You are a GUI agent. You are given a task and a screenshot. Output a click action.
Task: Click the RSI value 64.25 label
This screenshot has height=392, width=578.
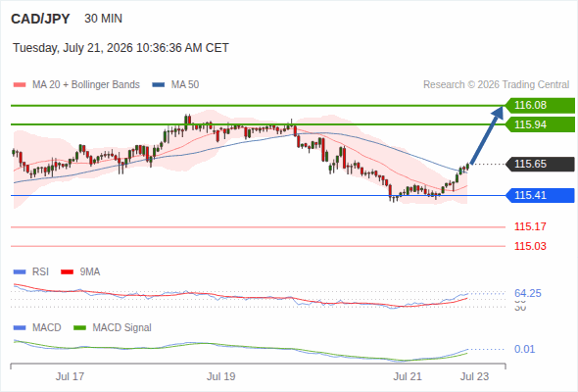(x=528, y=294)
